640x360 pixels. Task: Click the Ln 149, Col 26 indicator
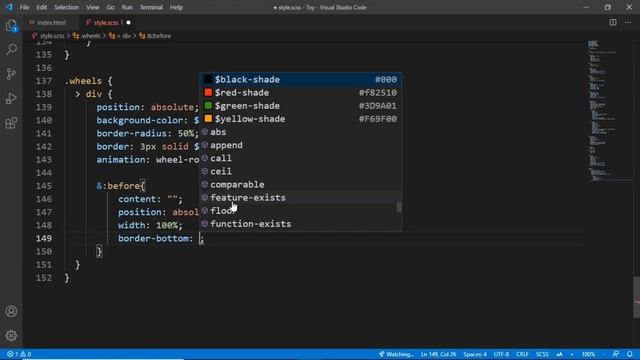438,354
